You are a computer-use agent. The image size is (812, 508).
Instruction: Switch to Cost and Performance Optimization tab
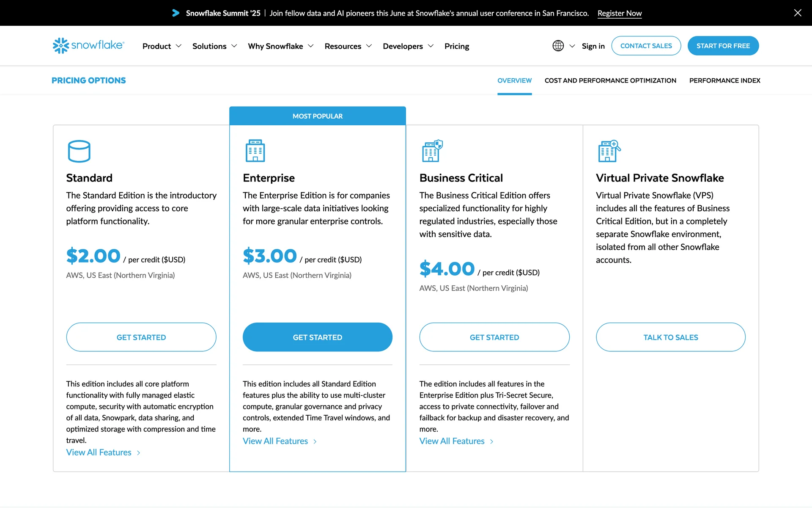(610, 80)
